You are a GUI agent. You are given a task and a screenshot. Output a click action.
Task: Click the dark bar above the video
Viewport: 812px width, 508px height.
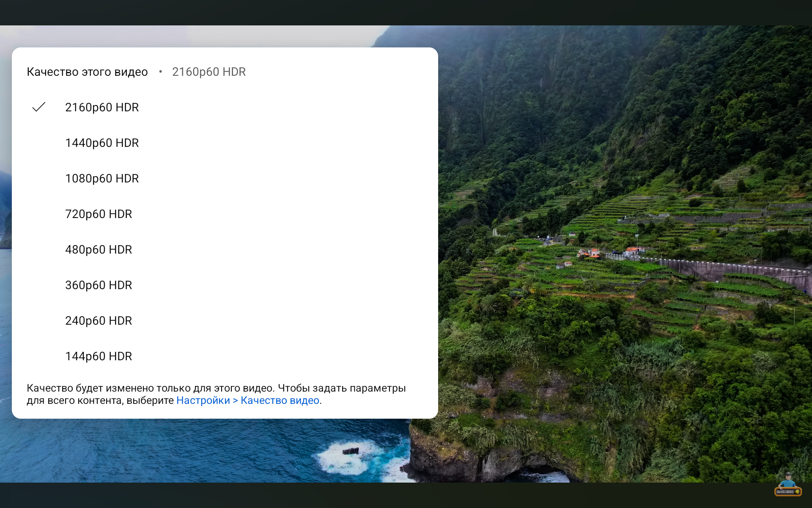pos(406,13)
